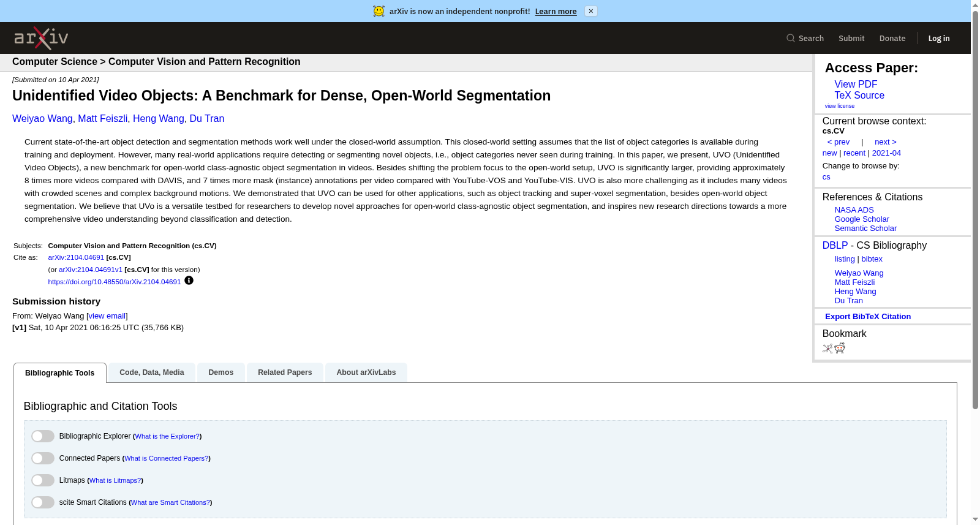Open the view license link
This screenshot has width=980, height=525.
pos(840,106)
